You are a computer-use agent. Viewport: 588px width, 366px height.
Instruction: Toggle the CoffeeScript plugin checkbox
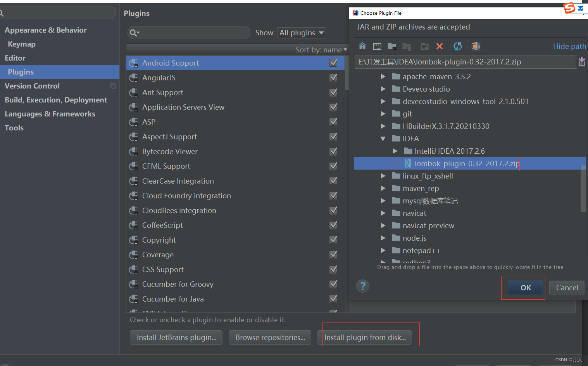pyautogui.click(x=333, y=225)
